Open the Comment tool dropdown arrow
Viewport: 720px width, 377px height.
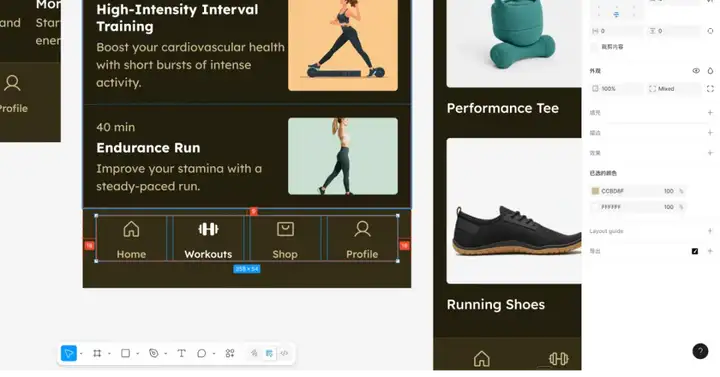(214, 354)
